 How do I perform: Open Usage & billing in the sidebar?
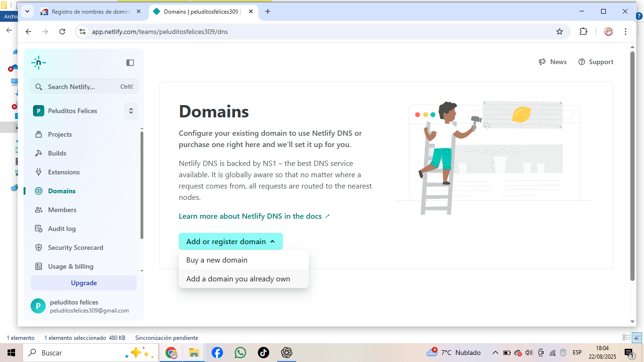pos(71,266)
